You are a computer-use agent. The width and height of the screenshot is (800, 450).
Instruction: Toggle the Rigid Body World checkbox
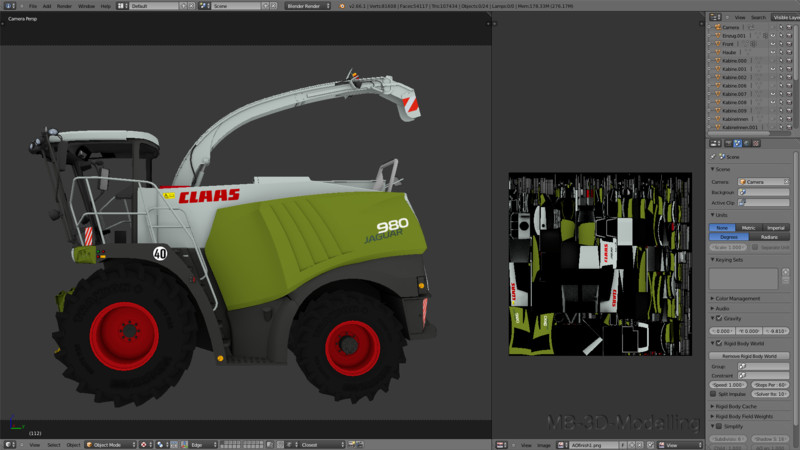(719, 343)
